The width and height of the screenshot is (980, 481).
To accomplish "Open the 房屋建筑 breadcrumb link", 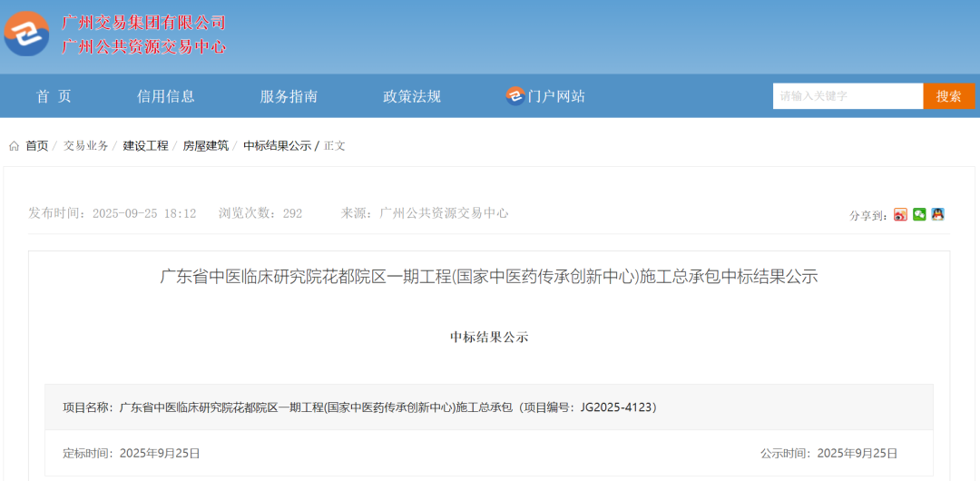I will click(x=206, y=145).
